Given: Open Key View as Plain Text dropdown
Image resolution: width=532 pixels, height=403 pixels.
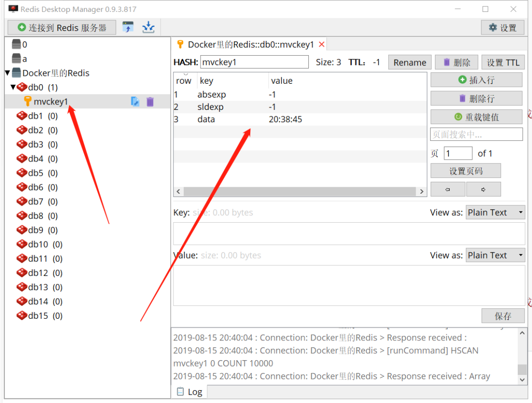Looking at the screenshot, I should click(495, 212).
